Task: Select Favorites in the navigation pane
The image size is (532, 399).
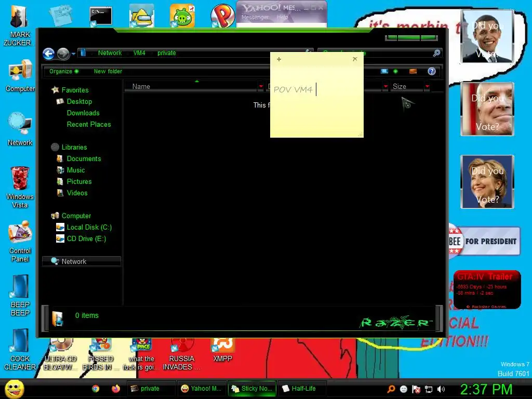Action: point(75,90)
